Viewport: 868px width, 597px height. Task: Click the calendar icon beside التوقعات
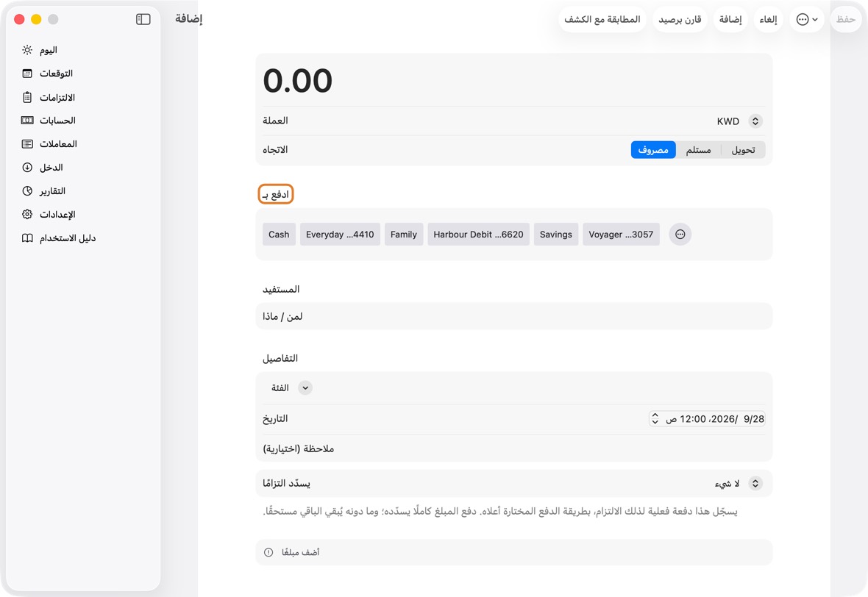tap(27, 74)
